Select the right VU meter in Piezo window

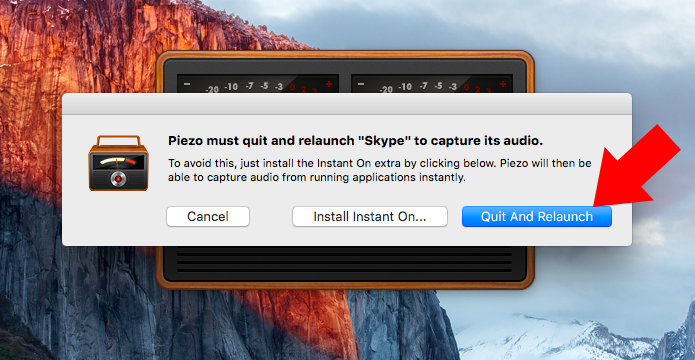[x=432, y=84]
